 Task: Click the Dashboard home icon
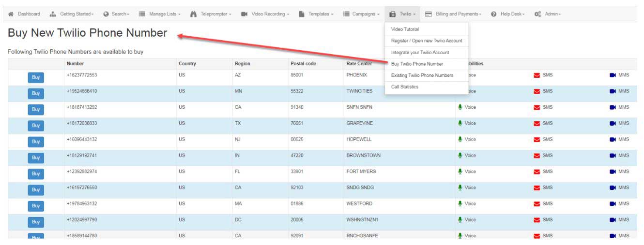(11, 14)
